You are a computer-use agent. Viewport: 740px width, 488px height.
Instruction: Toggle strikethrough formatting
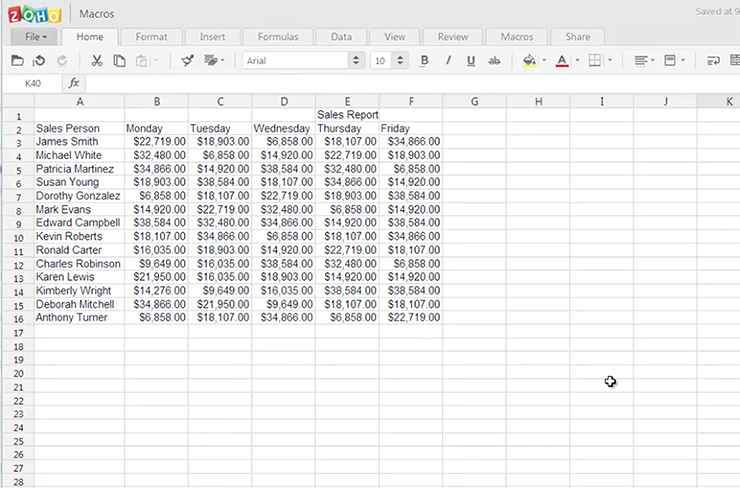[x=494, y=61]
